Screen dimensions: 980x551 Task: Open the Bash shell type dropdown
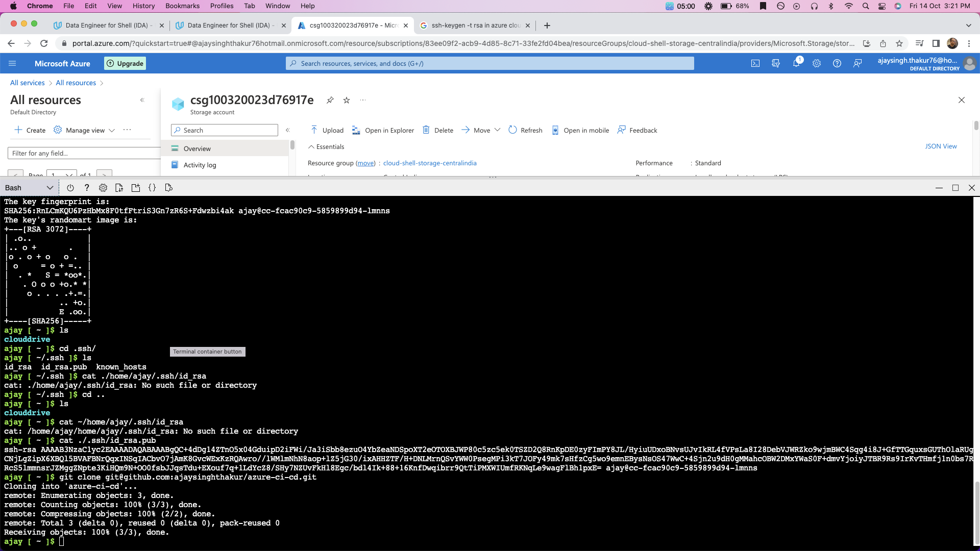(x=29, y=188)
